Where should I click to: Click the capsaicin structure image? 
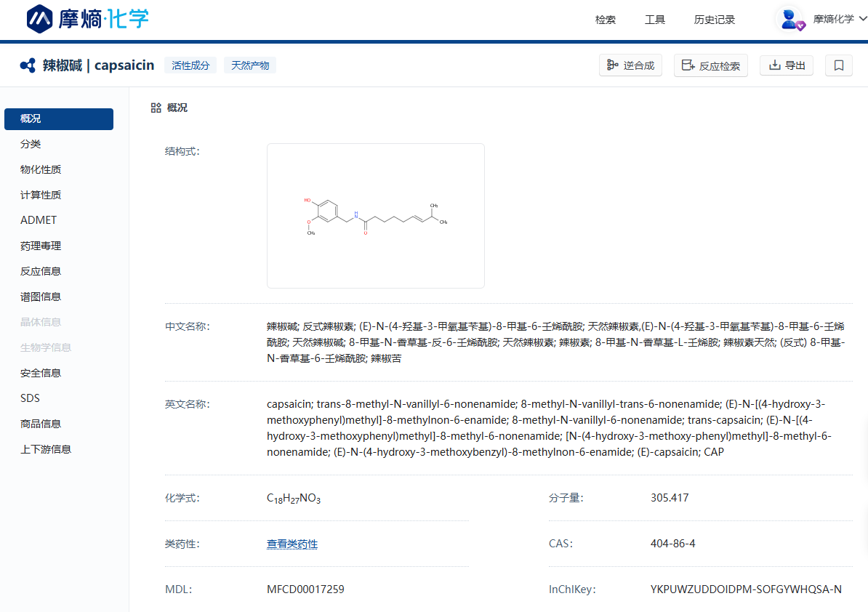(375, 215)
